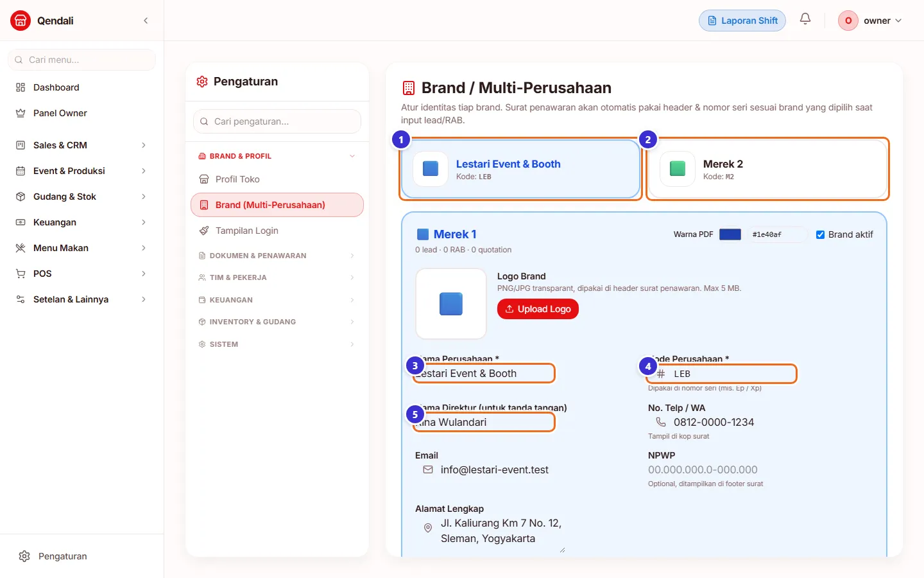Screen dimensions: 924x578
Task: Click the Logo Brand preview thumbnail
Action: (451, 304)
